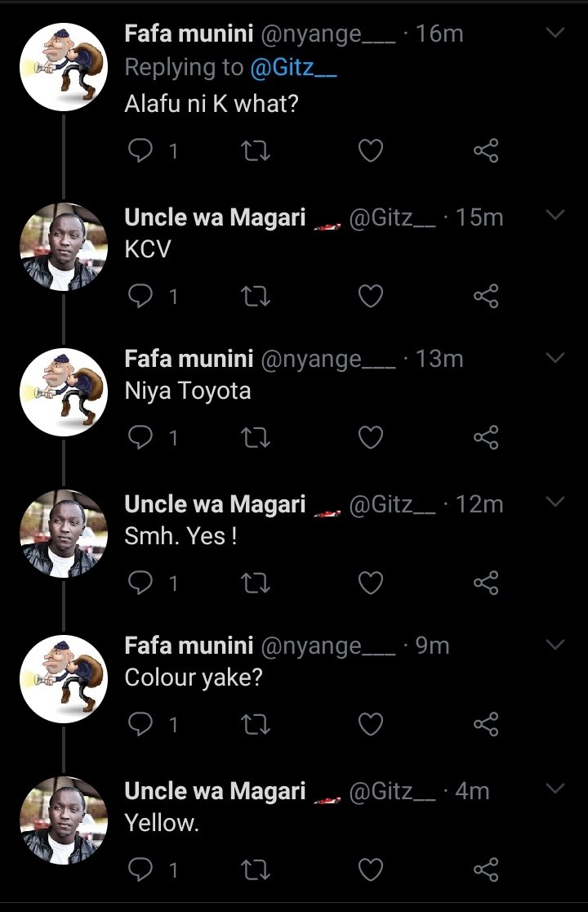The height and width of the screenshot is (912, 588).
Task: Like the 'KCV' tweet
Action: (370, 296)
